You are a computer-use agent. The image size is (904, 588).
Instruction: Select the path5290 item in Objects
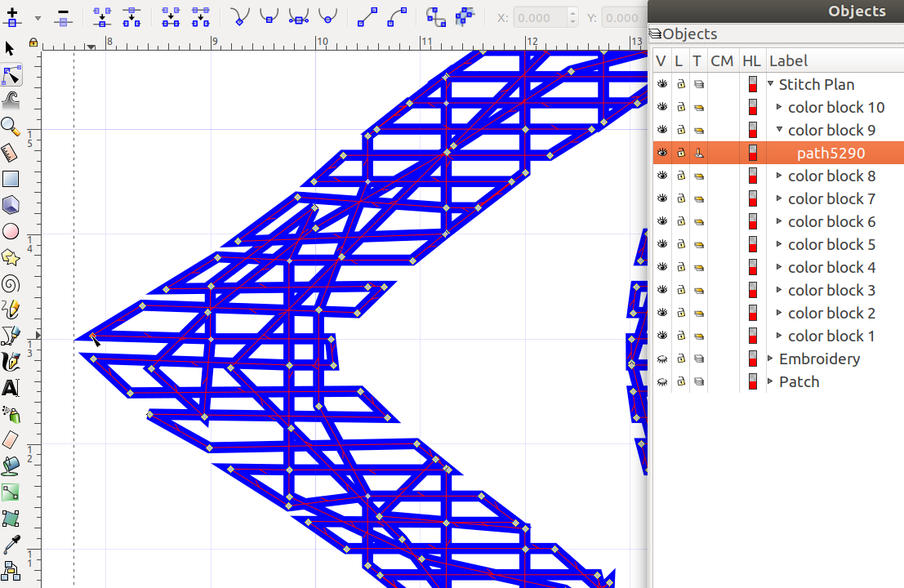click(831, 153)
